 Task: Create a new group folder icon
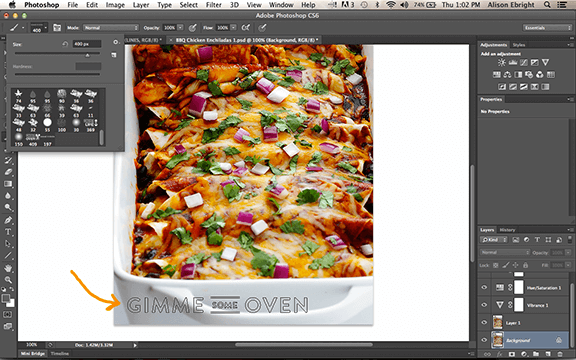(536, 354)
